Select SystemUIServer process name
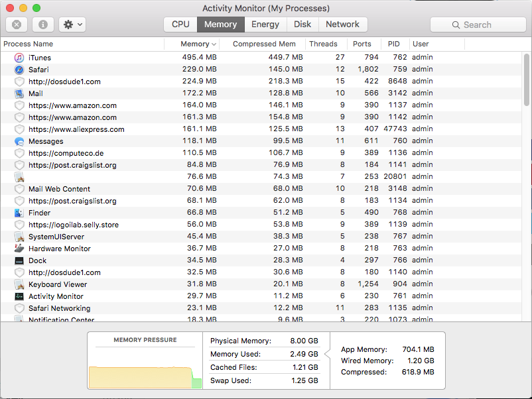 point(56,237)
